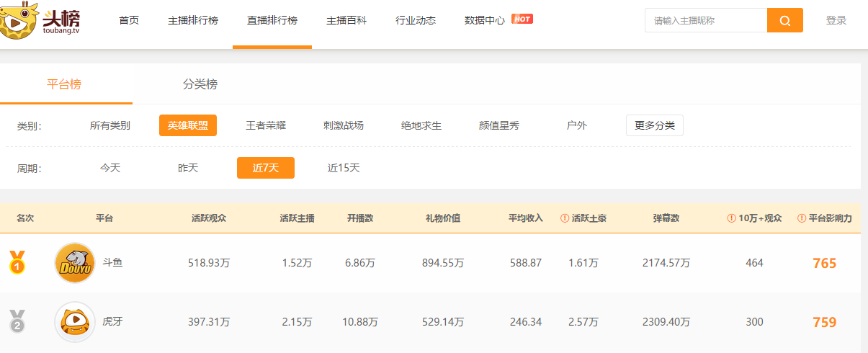Click info icon beside 平台影响力 column
The height and width of the screenshot is (353, 868).
tap(802, 218)
